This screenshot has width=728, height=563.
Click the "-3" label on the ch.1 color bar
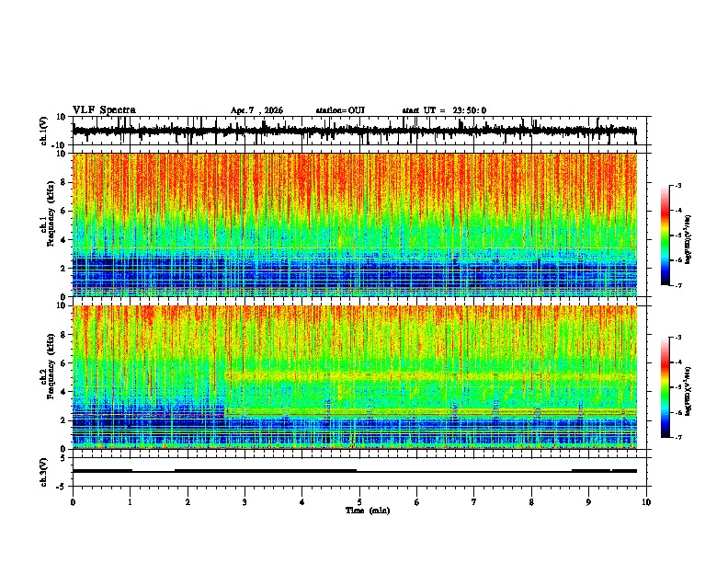pyautogui.click(x=678, y=185)
